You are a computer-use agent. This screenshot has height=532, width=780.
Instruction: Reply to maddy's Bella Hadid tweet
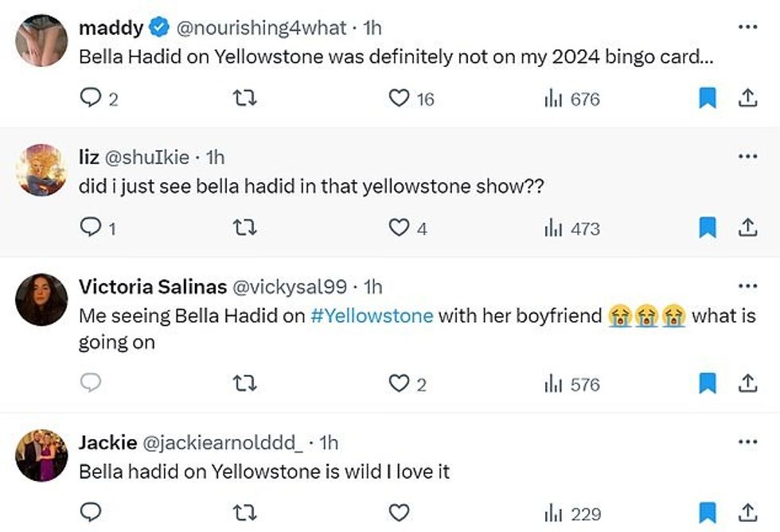point(92,99)
